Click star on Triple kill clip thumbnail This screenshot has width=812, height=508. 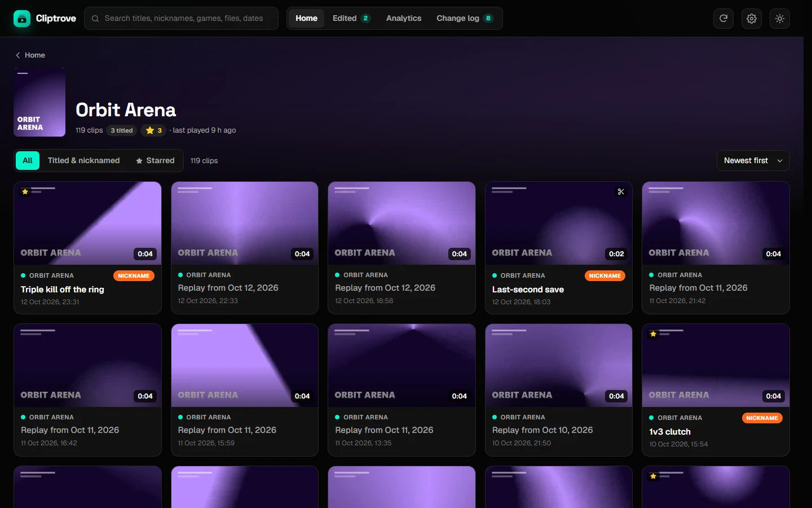[25, 192]
